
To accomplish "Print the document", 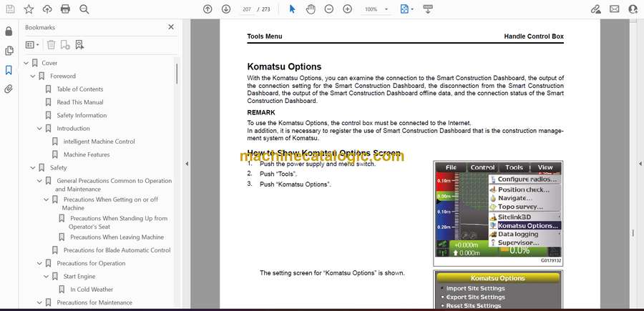I will pyautogui.click(x=65, y=9).
